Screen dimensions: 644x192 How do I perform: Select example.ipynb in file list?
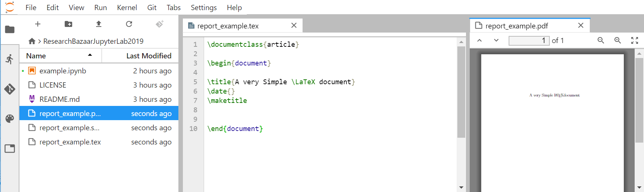tap(99, 71)
